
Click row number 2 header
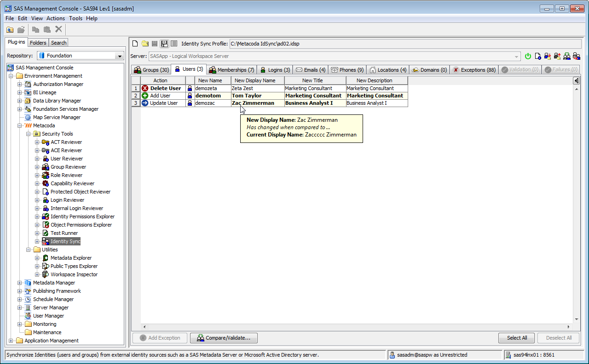coord(136,96)
